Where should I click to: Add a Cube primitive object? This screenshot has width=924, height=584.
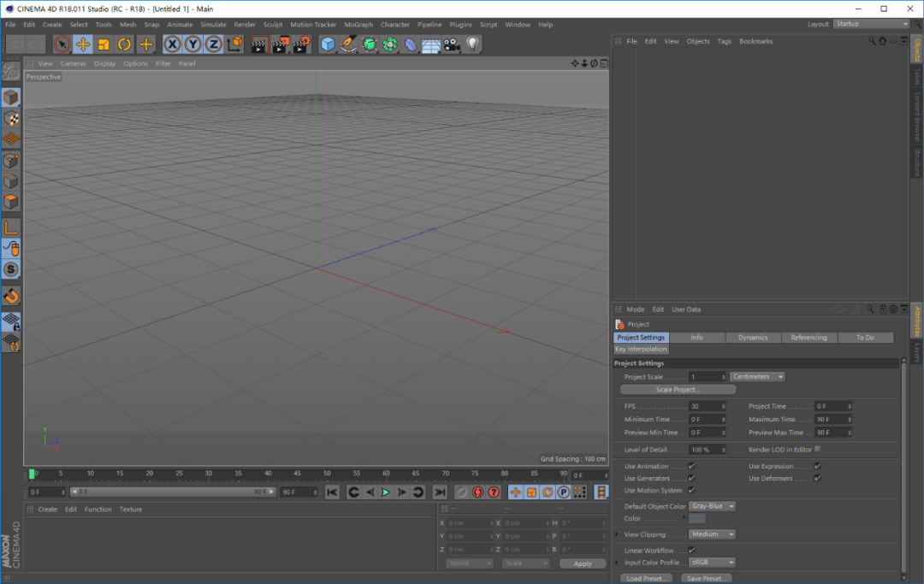pyautogui.click(x=328, y=44)
